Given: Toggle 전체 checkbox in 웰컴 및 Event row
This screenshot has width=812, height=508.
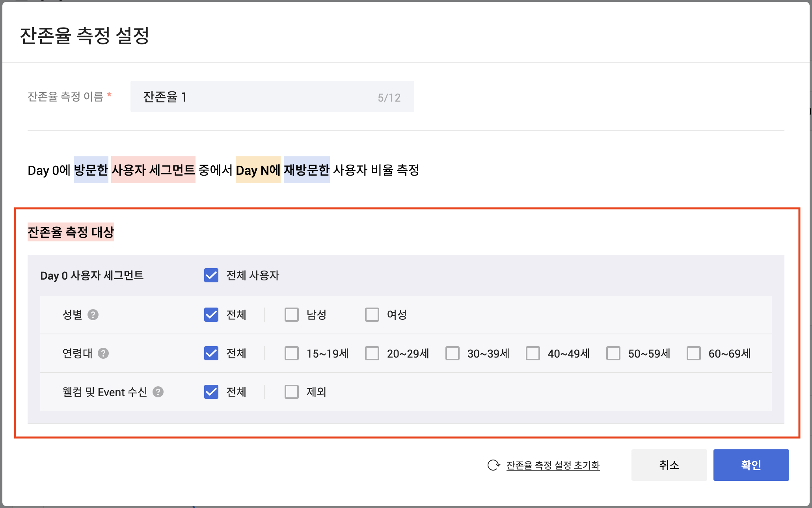Looking at the screenshot, I should pos(211,392).
